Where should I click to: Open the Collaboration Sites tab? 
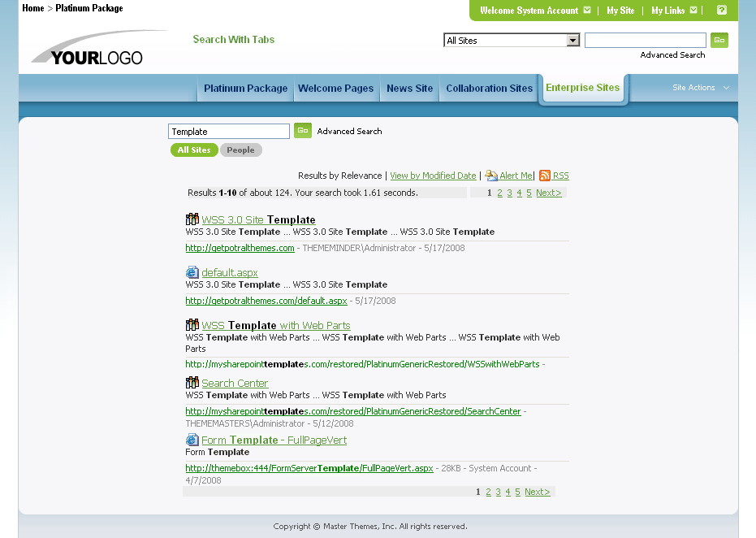(488, 87)
